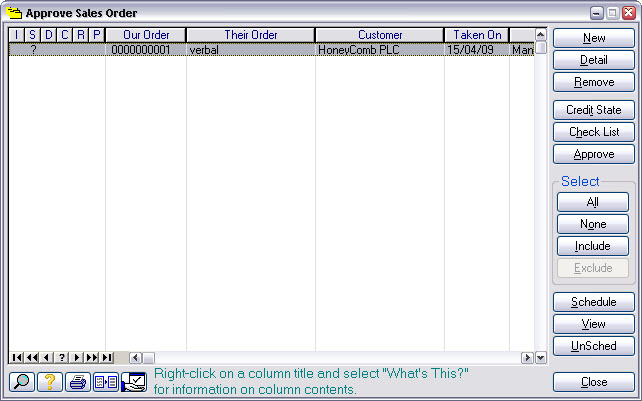Open help with the question mark icon
Viewport: 642px width, 401px height.
(x=50, y=382)
